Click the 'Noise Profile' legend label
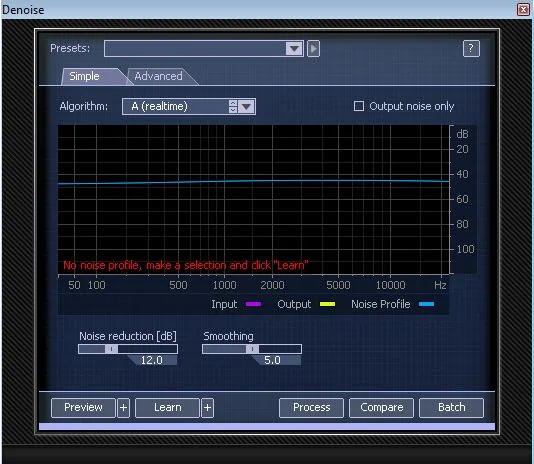534x464 pixels. click(x=381, y=304)
